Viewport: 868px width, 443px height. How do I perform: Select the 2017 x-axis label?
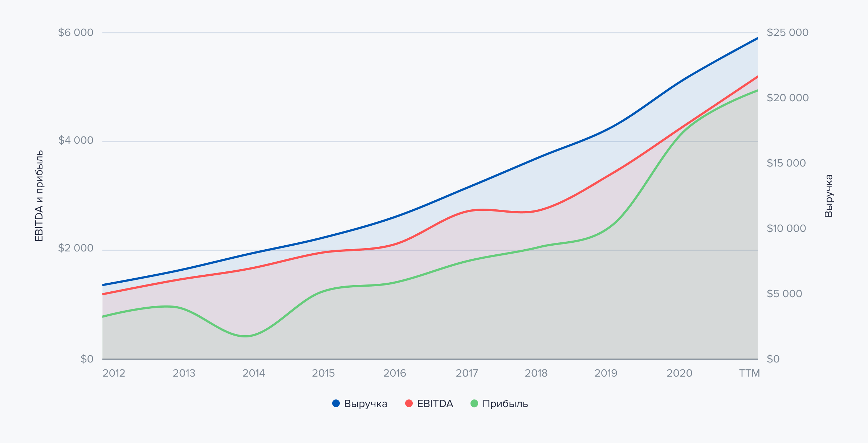(x=467, y=373)
